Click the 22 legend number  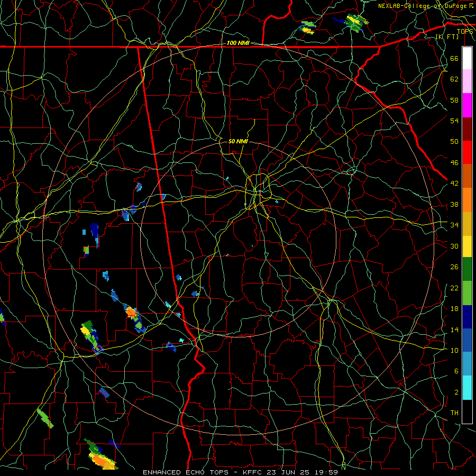454,288
